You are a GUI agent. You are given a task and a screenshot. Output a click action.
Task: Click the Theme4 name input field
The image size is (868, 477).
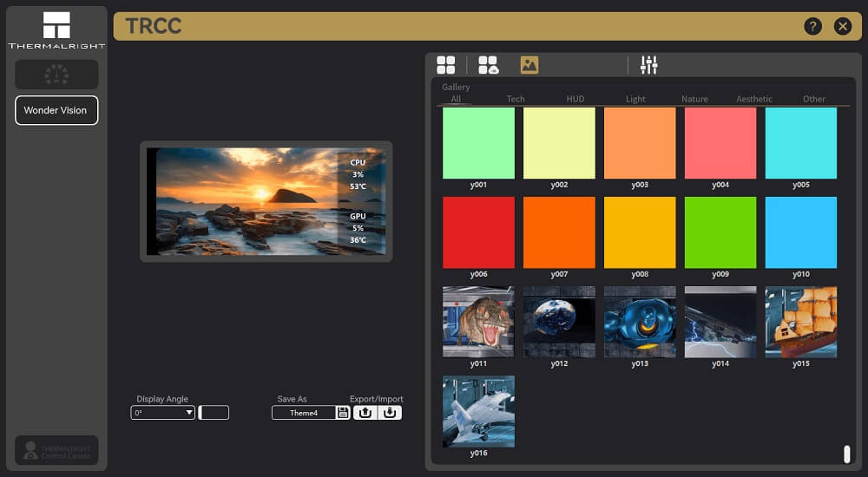click(303, 413)
